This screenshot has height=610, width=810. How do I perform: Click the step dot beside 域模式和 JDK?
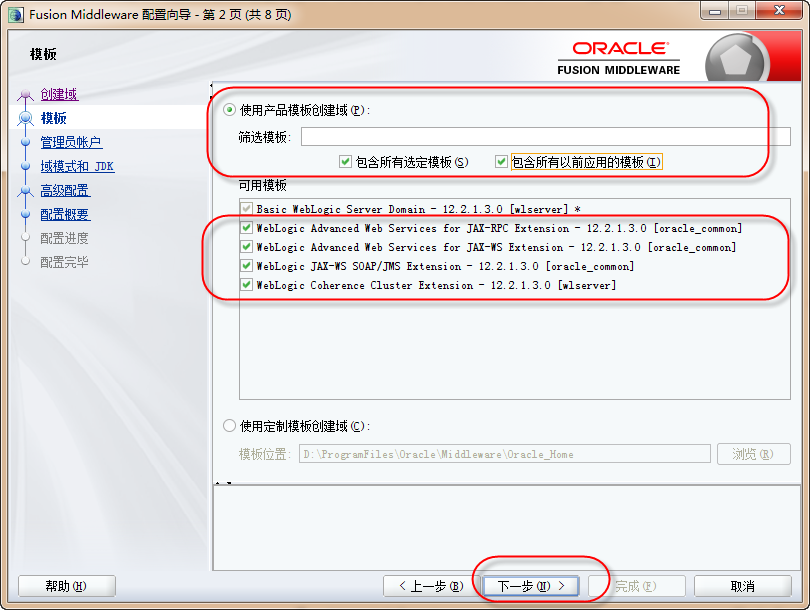click(25, 166)
